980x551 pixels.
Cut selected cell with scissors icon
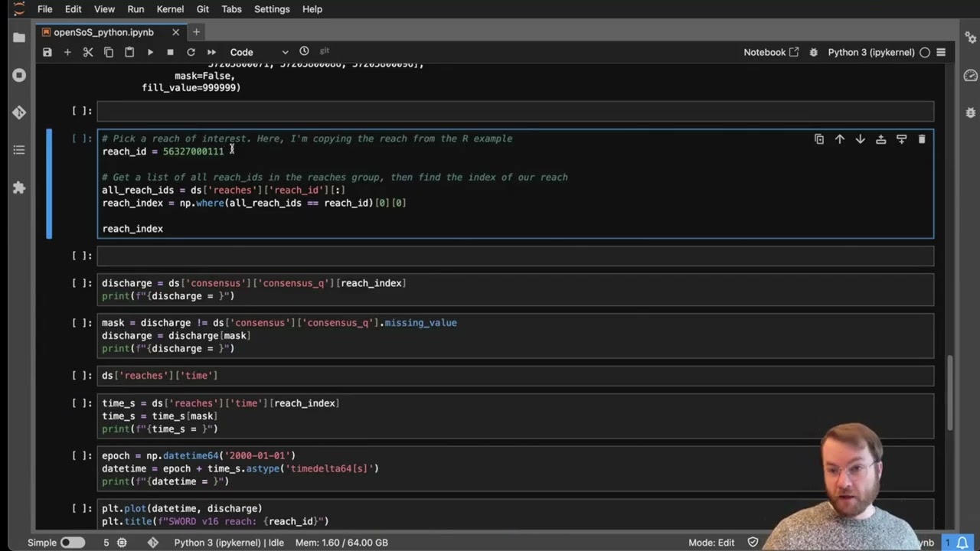(x=88, y=52)
